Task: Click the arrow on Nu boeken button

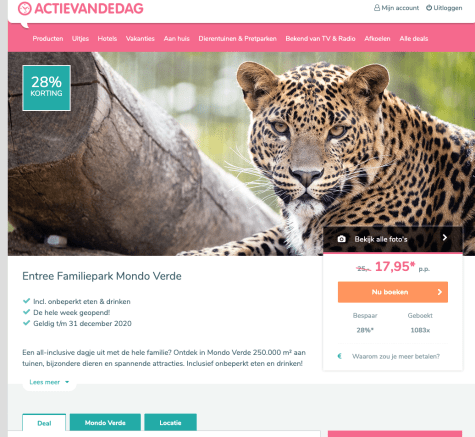Action: point(440,292)
